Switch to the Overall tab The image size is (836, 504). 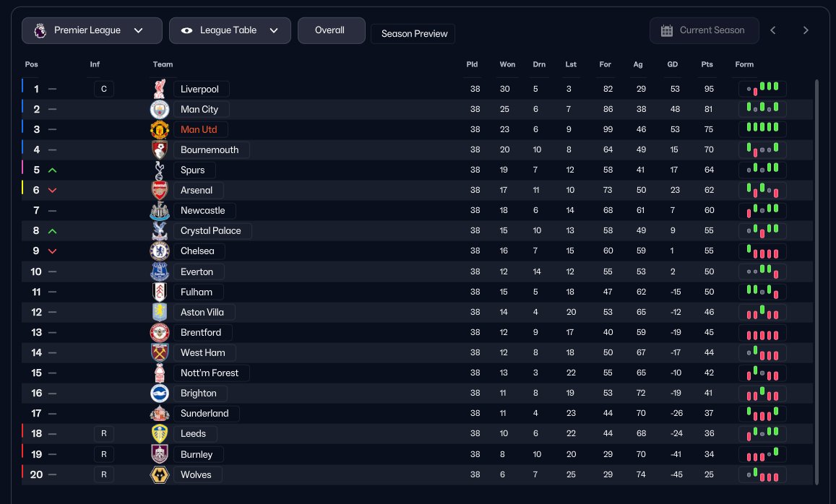pyautogui.click(x=331, y=30)
